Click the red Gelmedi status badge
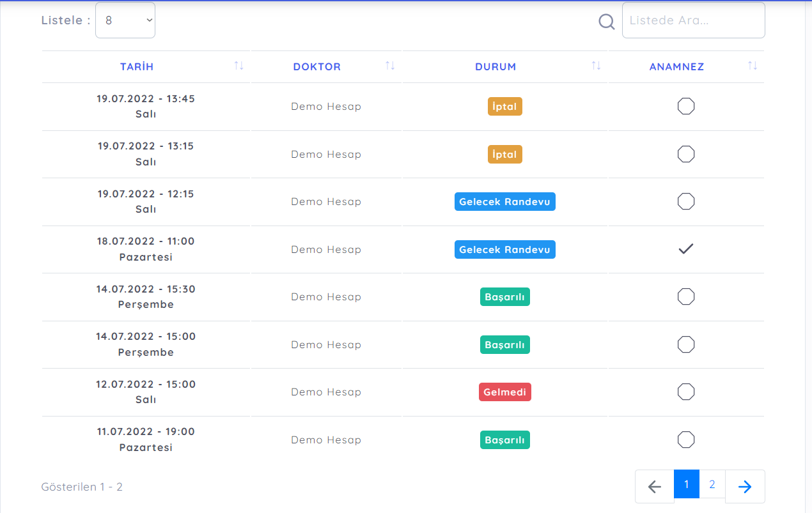The height and width of the screenshot is (513, 812). [x=504, y=392]
